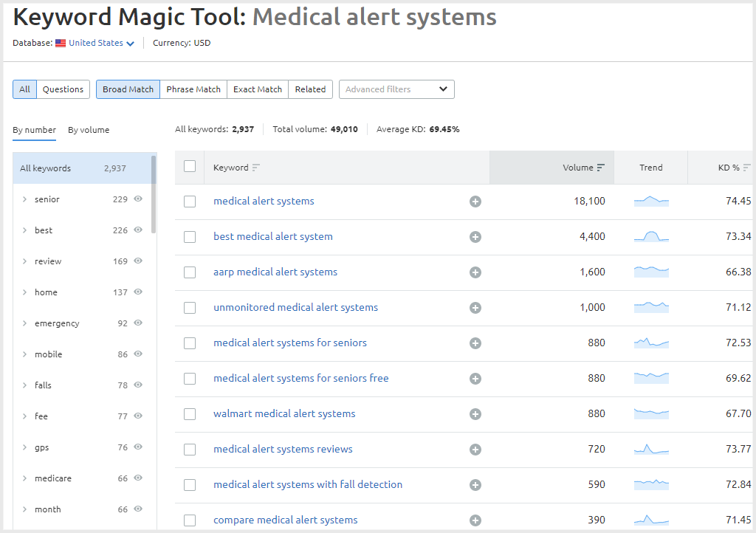Expand the 'emergency' keyword group
Viewport: 756px width, 533px height.
24,323
